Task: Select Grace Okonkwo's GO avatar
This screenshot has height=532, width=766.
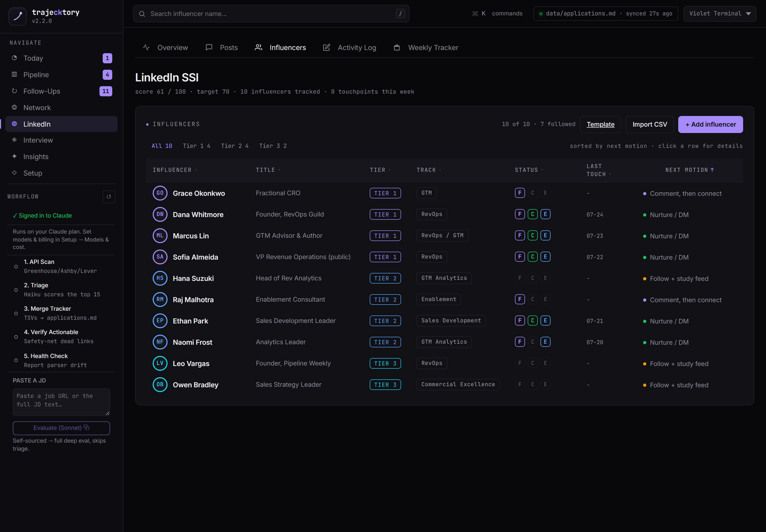Action: 160,193
